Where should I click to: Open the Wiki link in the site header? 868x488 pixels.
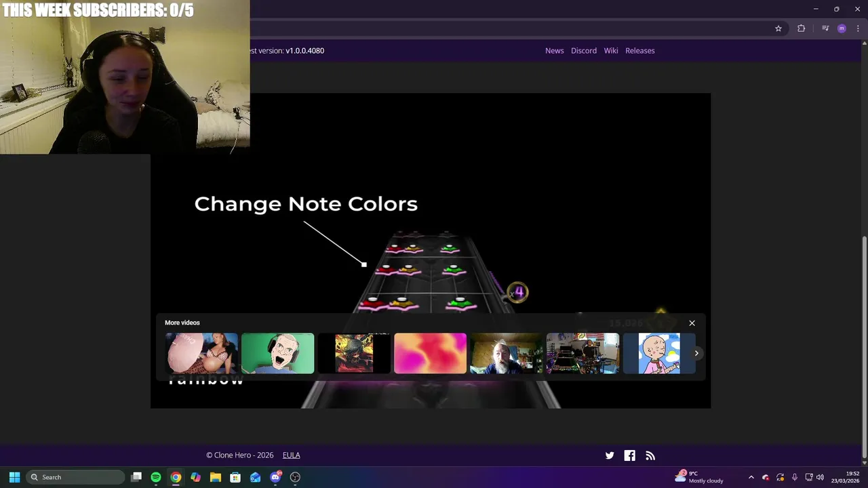click(x=611, y=51)
